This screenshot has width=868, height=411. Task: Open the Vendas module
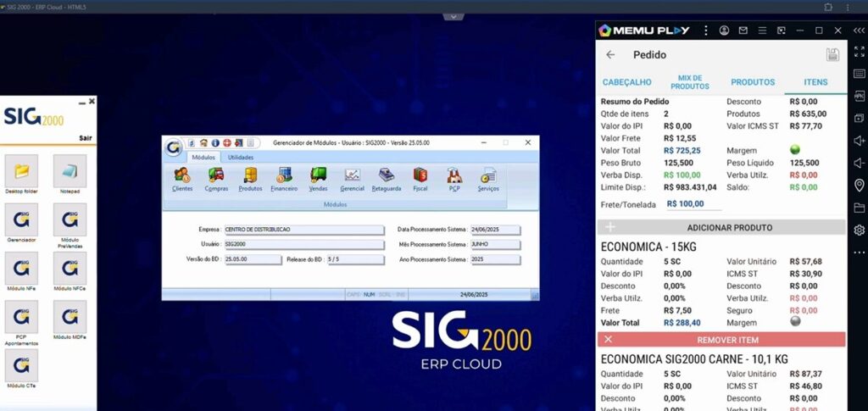(319, 179)
